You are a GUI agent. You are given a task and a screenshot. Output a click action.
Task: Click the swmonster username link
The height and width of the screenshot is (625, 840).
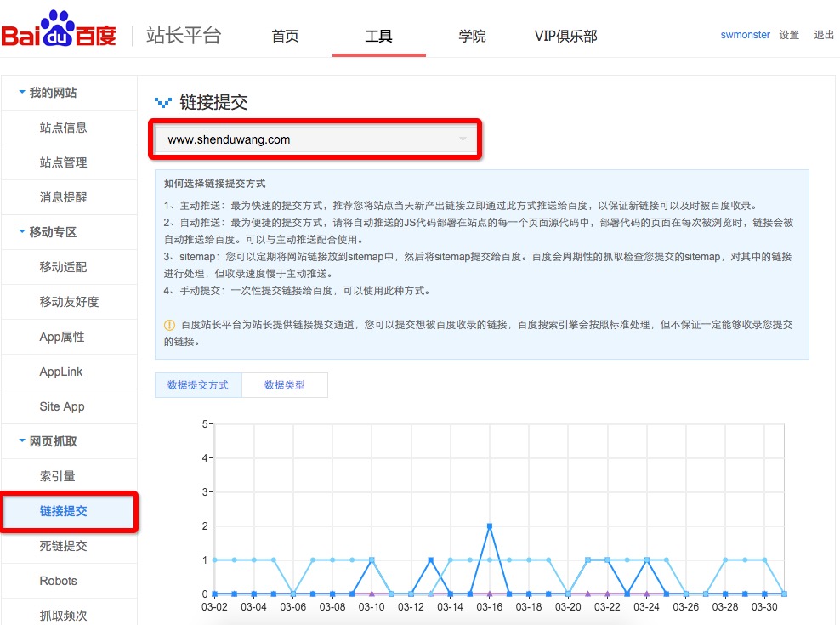(745, 35)
